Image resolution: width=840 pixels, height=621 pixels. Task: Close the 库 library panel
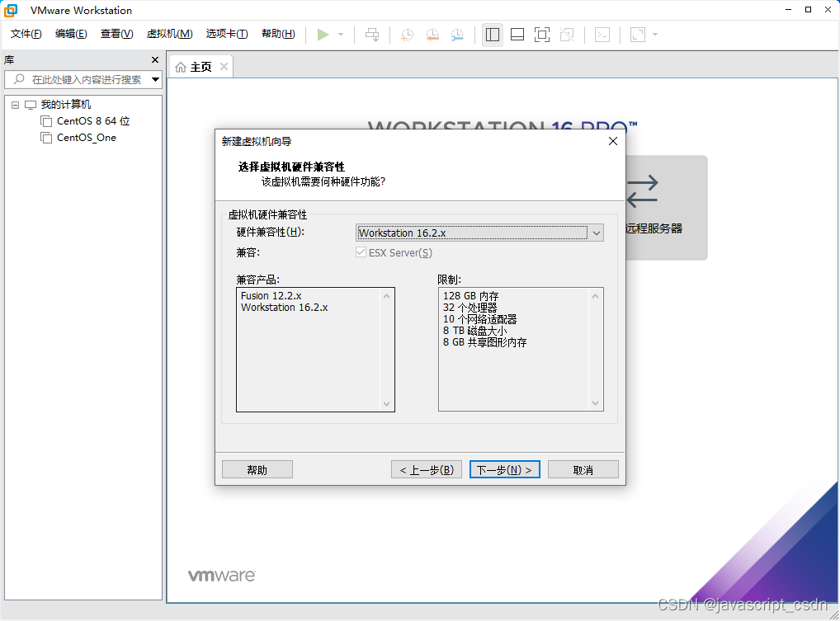coord(155,60)
